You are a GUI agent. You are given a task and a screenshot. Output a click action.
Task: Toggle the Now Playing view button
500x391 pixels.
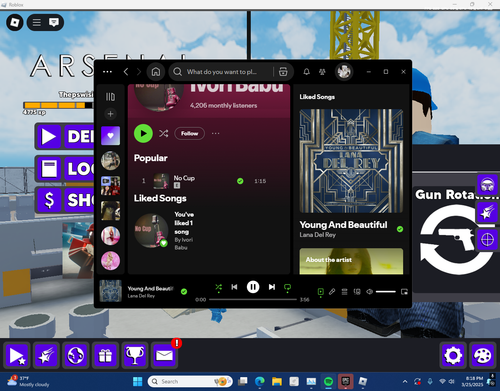(x=320, y=292)
